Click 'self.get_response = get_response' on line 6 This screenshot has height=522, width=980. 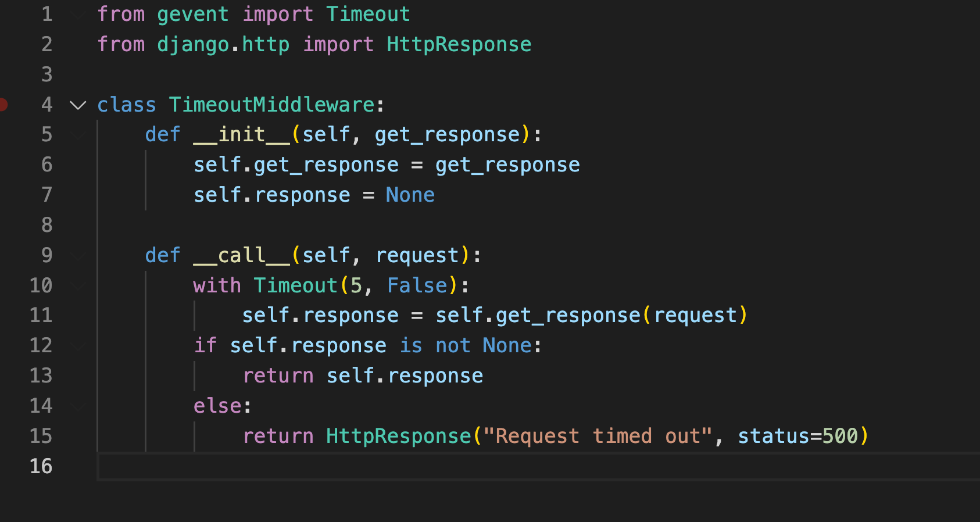387,165
